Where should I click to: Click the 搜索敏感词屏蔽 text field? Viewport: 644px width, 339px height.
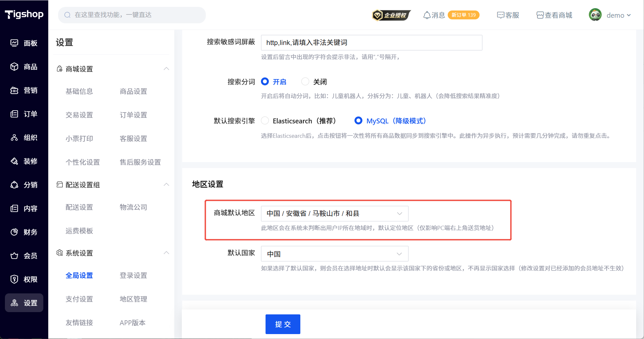coord(371,43)
